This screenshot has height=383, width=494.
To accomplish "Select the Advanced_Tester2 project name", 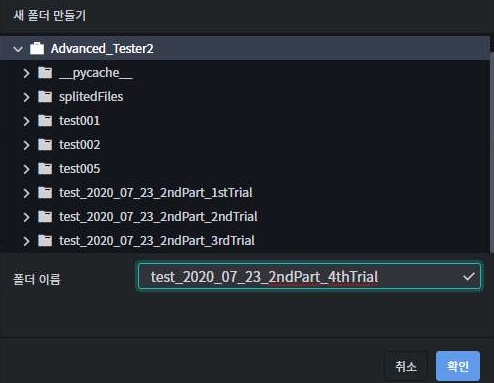I will point(102,49).
